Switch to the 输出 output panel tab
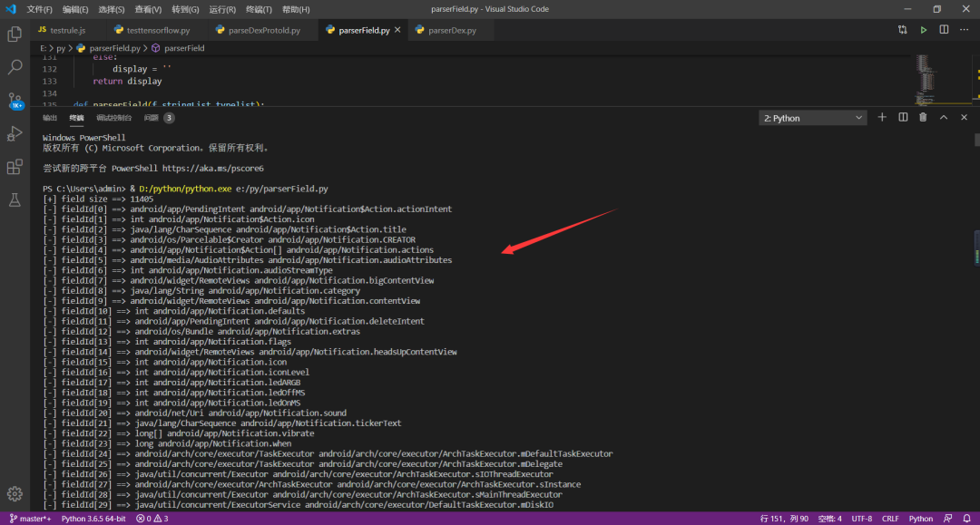 49,118
